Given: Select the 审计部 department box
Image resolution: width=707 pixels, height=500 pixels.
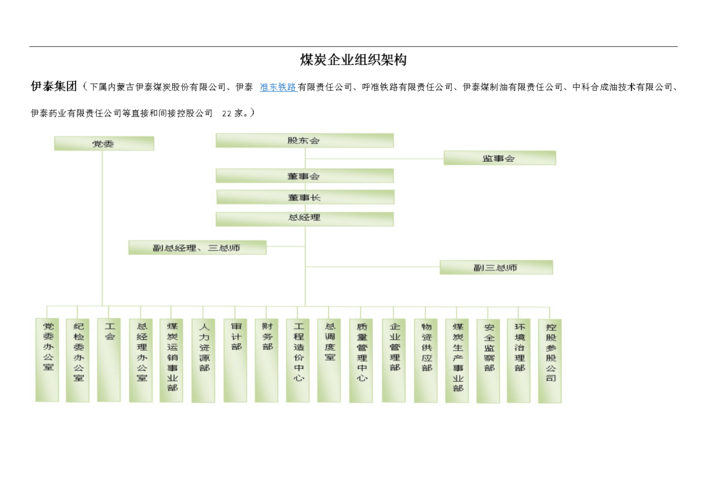Looking at the screenshot, I should click(x=235, y=360).
